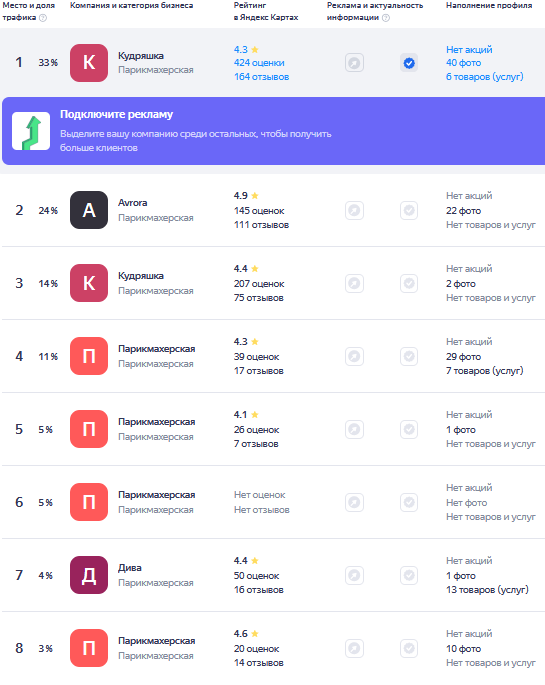545x685 pixels.
Task: Click the advertising status icon for Avrora
Action: [x=354, y=211]
